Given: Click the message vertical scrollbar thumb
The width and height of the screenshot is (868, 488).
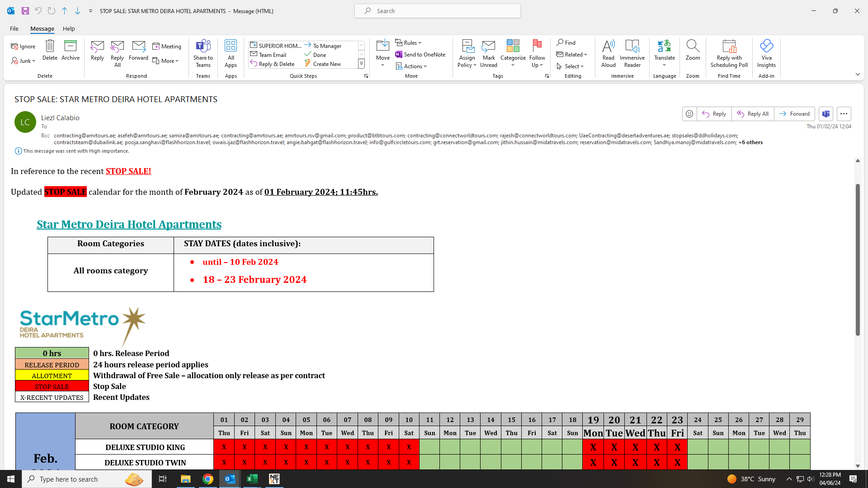Looking at the screenshot, I should click(x=858, y=260).
